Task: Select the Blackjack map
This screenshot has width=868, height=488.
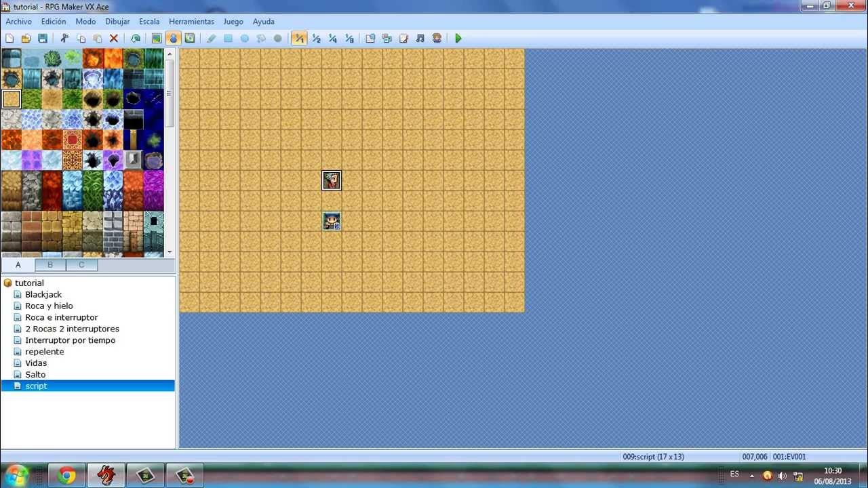Action: [x=43, y=294]
